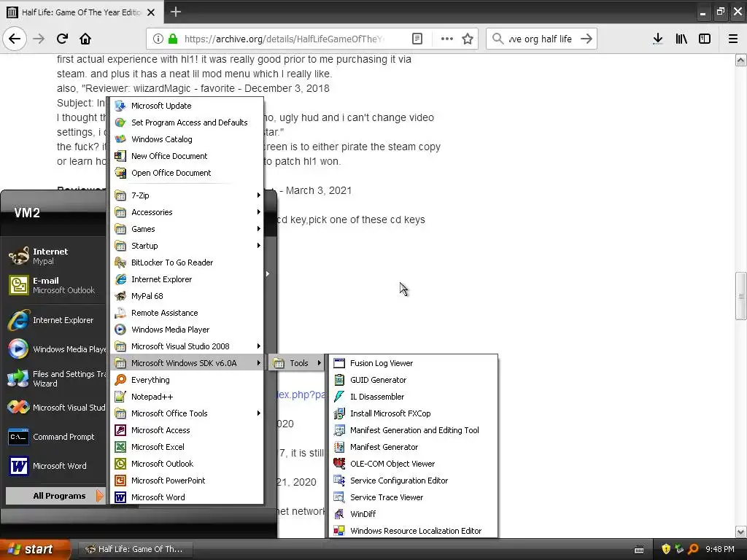Image resolution: width=747 pixels, height=560 pixels.
Task: Open BitLocker To Go Reader
Action: pyautogui.click(x=187, y=262)
